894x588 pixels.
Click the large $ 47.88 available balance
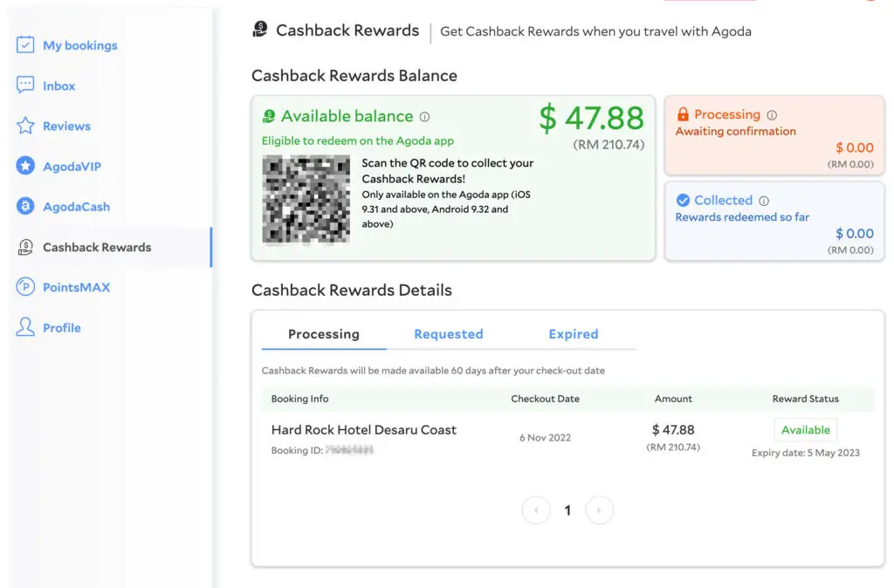591,118
